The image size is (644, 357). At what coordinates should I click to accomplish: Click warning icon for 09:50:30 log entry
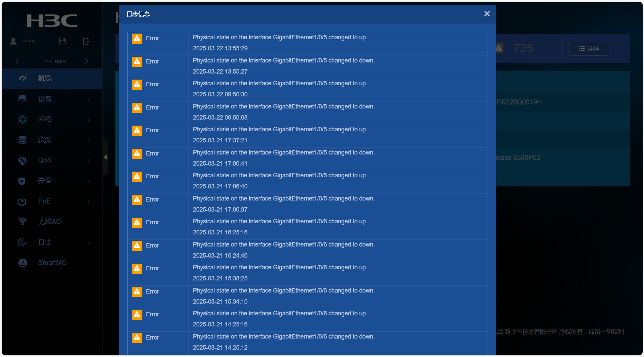137,84
